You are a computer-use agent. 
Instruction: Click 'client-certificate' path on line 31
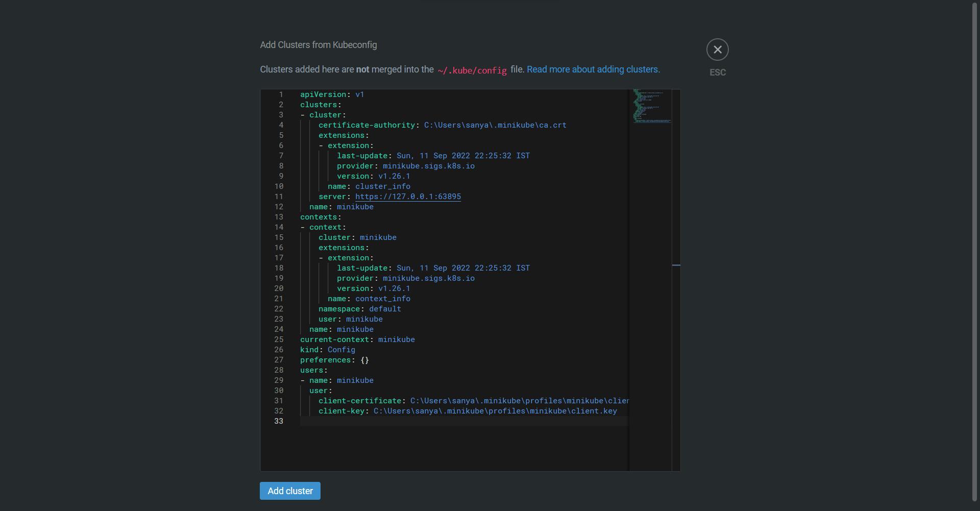[519, 401]
